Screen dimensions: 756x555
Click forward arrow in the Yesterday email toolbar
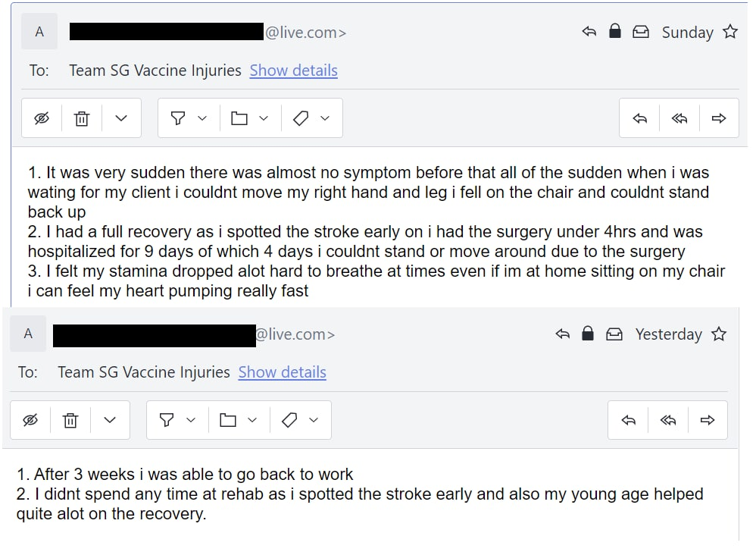(708, 420)
